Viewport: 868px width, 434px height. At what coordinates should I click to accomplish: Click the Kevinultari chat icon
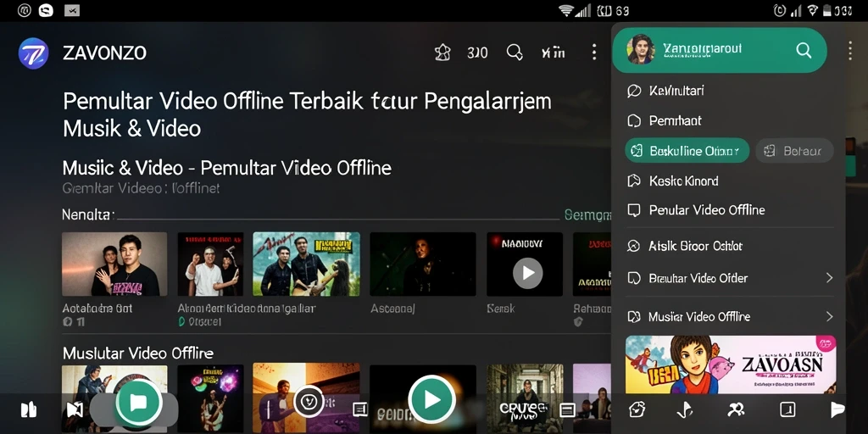click(x=634, y=92)
